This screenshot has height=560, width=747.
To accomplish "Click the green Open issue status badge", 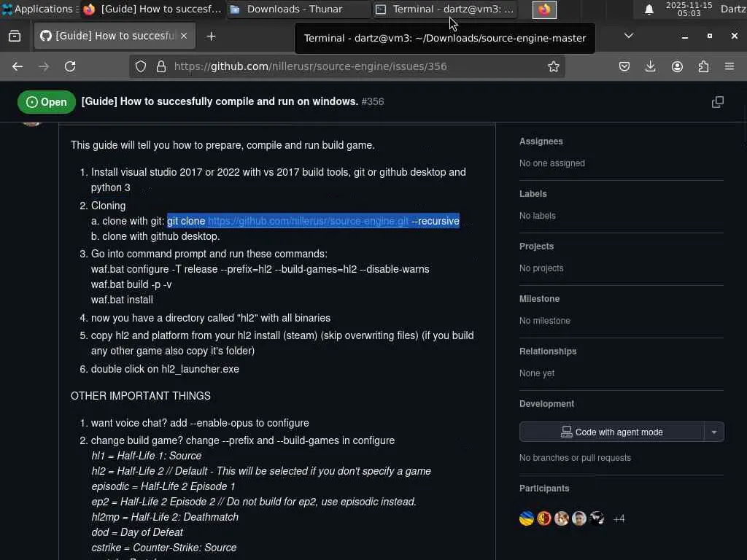I will point(46,102).
